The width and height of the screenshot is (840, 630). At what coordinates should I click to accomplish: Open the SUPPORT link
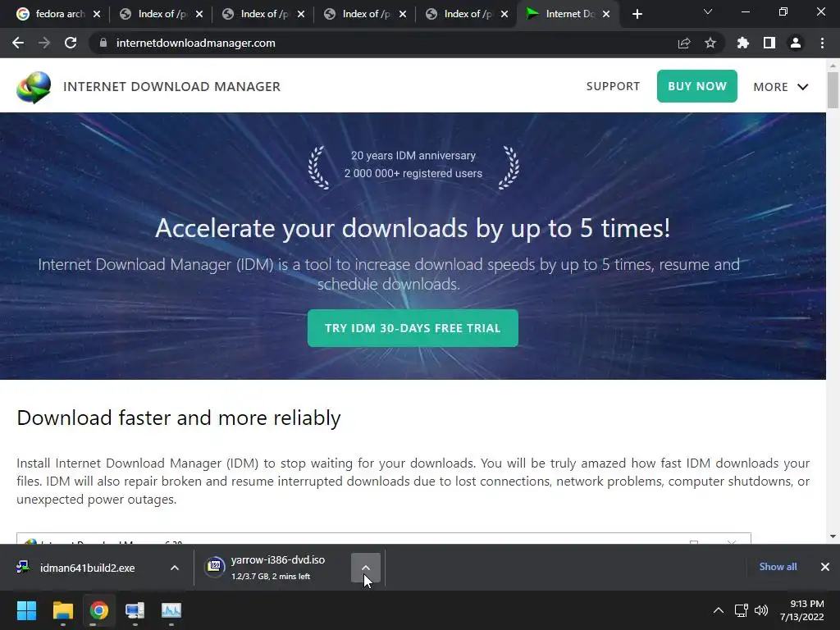pos(613,86)
